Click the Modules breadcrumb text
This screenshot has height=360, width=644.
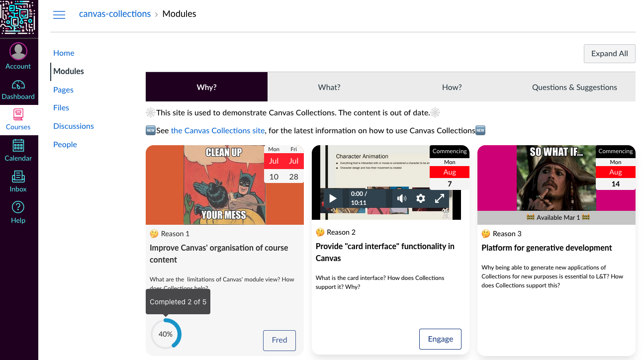pyautogui.click(x=180, y=14)
